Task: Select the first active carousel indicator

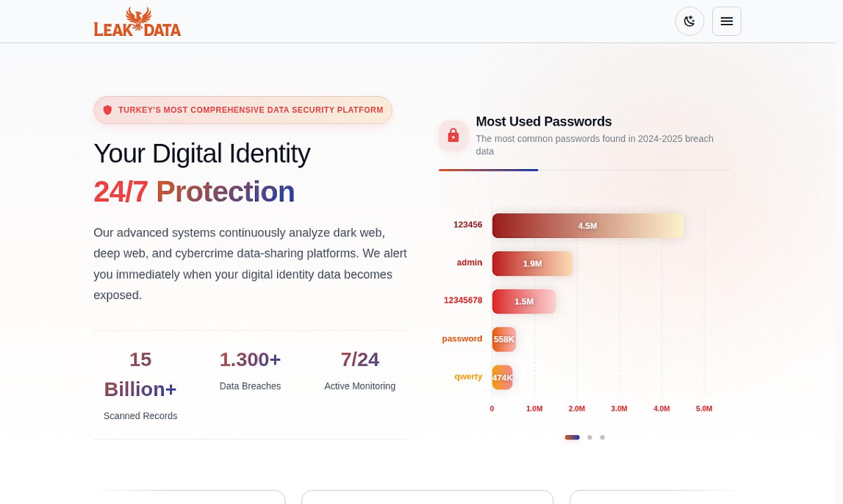Action: click(x=572, y=437)
